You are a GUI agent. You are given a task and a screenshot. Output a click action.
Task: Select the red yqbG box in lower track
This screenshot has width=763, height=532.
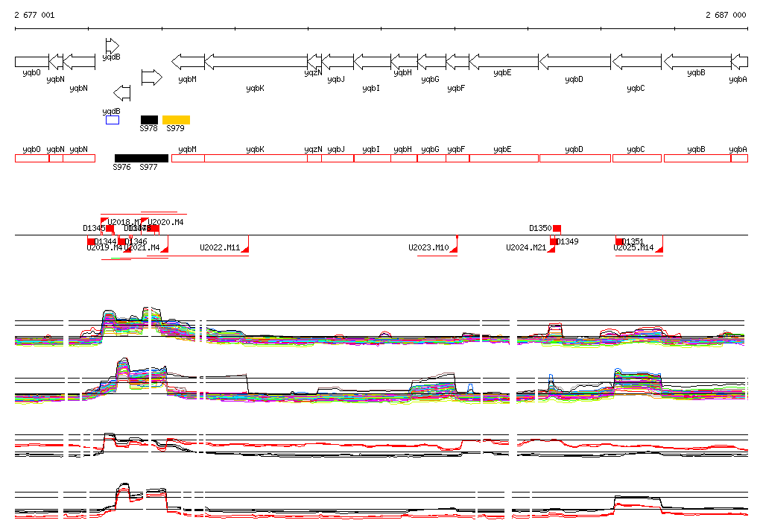pos(431,158)
